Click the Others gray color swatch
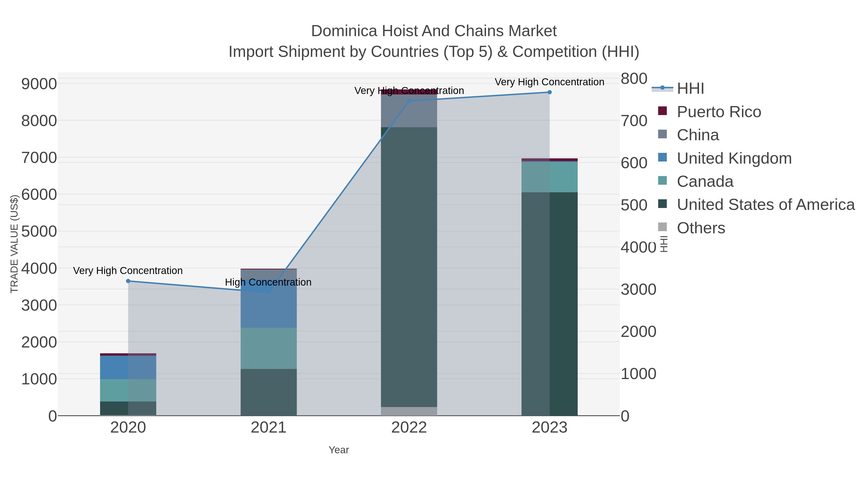The width and height of the screenshot is (868, 488). tap(663, 227)
